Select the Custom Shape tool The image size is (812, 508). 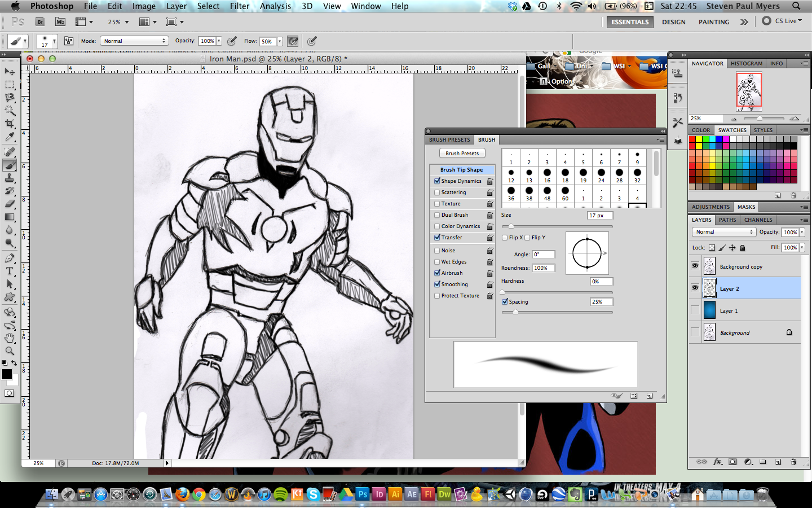click(x=10, y=297)
